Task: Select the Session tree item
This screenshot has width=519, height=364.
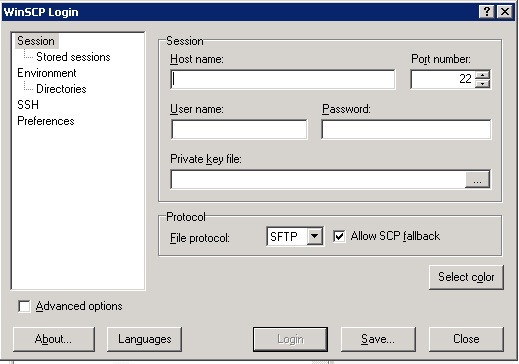Action: [x=36, y=41]
